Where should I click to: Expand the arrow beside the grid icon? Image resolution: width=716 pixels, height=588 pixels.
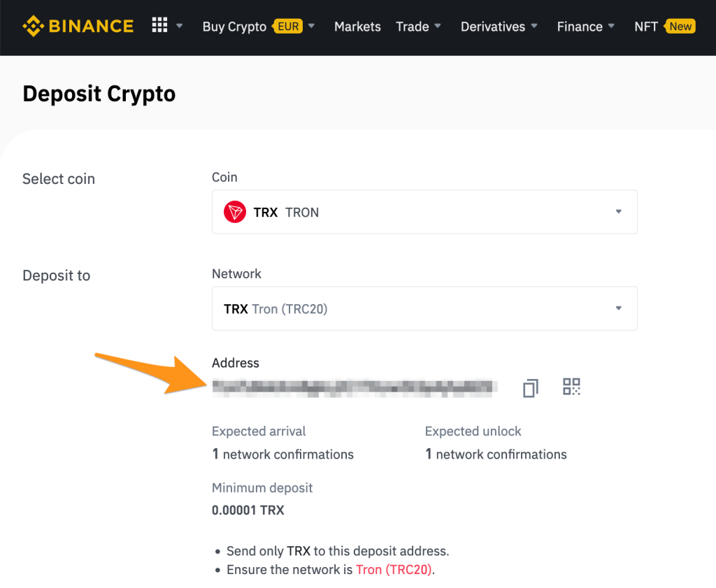180,27
